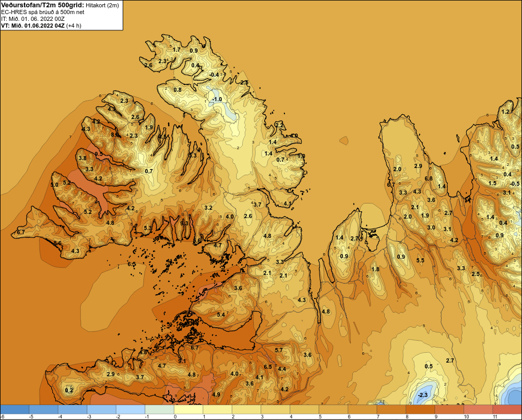The height and width of the screenshot is (420, 522).
Task: Click the '3.0' temperature value
Action: pyautogui.click(x=432, y=227)
